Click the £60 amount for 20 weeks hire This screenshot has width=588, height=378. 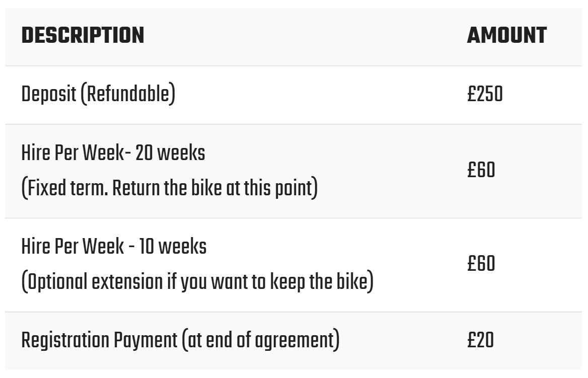pyautogui.click(x=481, y=170)
